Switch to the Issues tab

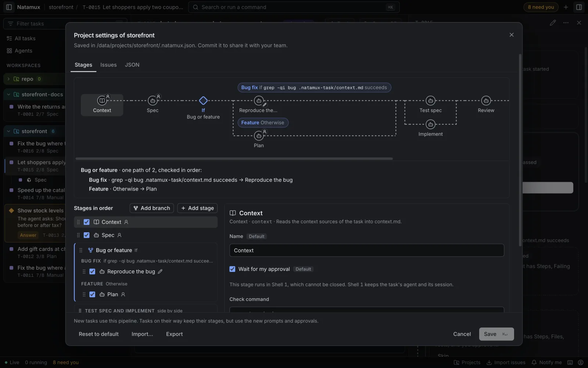[x=108, y=65]
